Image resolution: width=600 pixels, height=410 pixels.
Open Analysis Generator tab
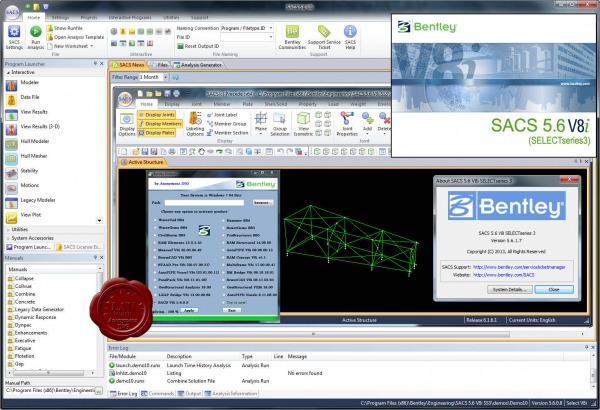tap(198, 65)
